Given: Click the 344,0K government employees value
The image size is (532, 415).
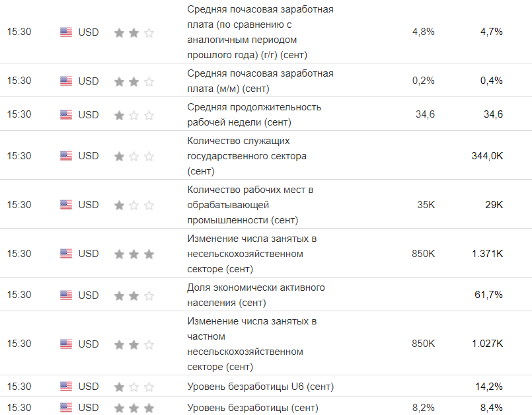Looking at the screenshot, I should (486, 156).
